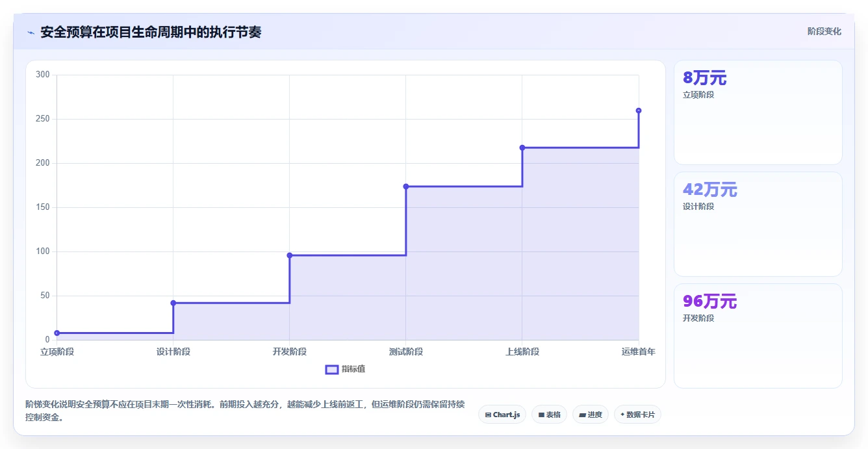Click the 250 y-axis value
The image size is (868, 449).
tap(43, 119)
